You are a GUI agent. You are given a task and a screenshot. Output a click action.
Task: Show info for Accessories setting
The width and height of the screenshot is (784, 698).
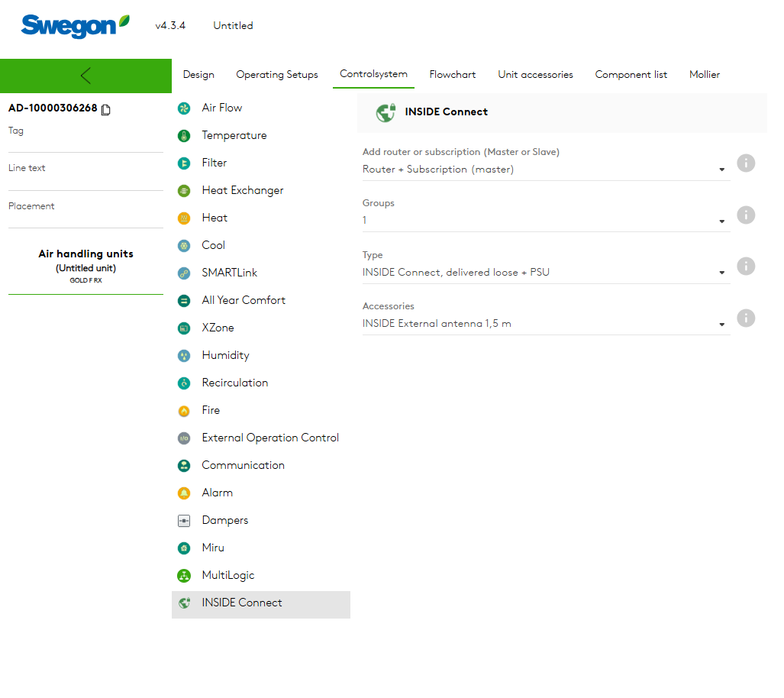tap(746, 318)
